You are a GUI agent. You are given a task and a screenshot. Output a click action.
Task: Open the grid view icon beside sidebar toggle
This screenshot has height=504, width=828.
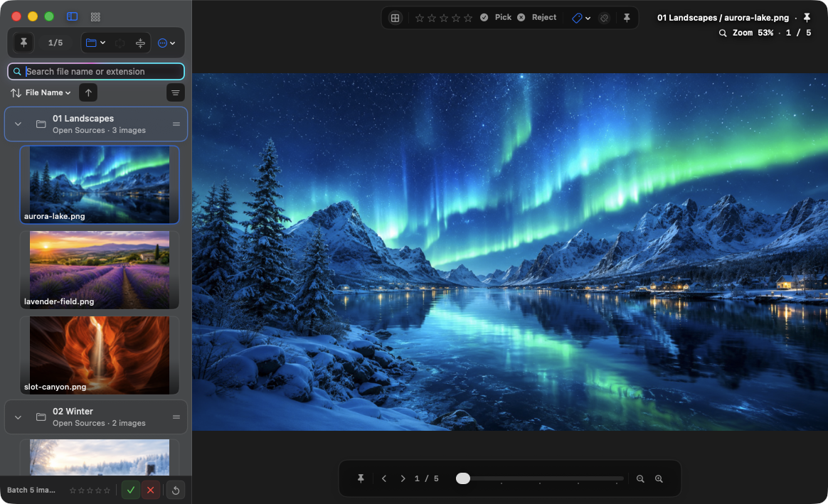pos(95,17)
